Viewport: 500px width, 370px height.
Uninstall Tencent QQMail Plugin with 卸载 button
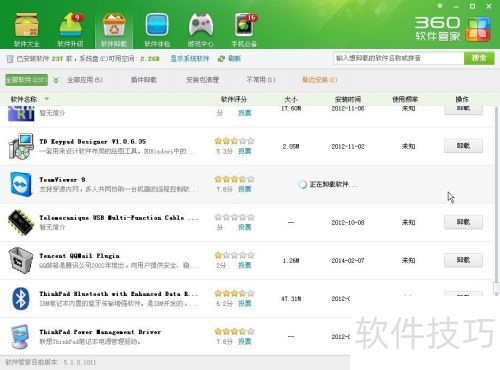(463, 260)
